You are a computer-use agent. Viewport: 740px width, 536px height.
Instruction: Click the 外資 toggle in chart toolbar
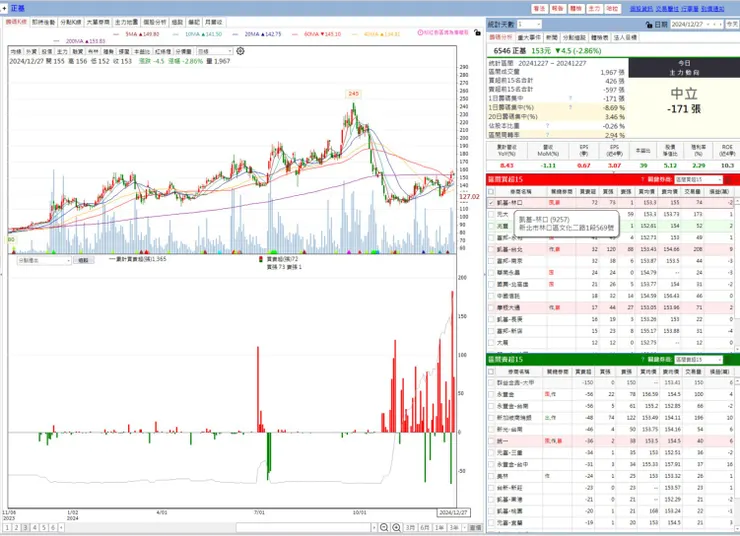(32, 51)
